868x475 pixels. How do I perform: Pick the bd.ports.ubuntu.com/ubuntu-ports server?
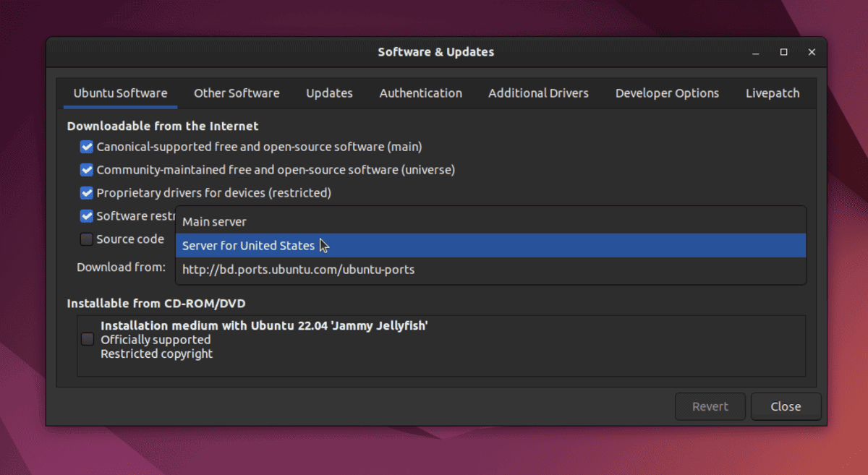point(490,270)
